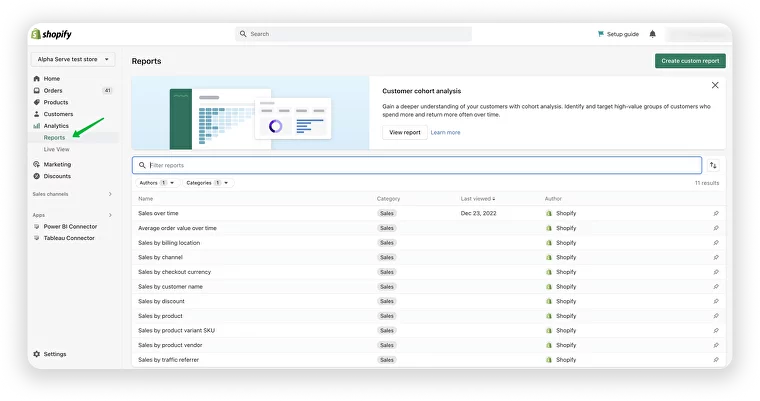Click the View report button

[x=405, y=132]
